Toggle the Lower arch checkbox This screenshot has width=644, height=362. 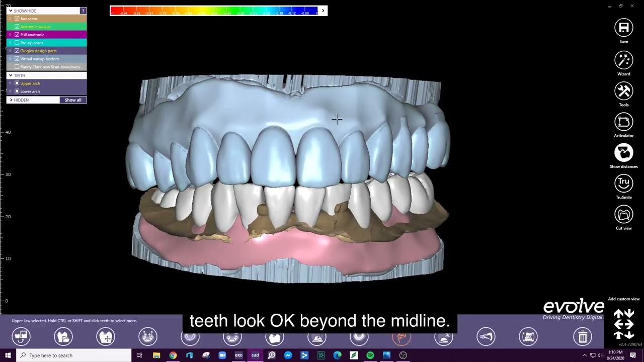tap(17, 92)
